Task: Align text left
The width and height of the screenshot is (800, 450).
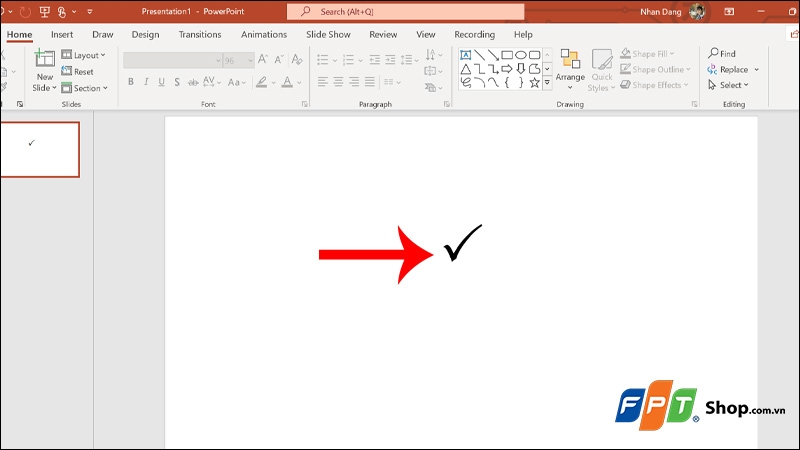Action: coord(322,82)
